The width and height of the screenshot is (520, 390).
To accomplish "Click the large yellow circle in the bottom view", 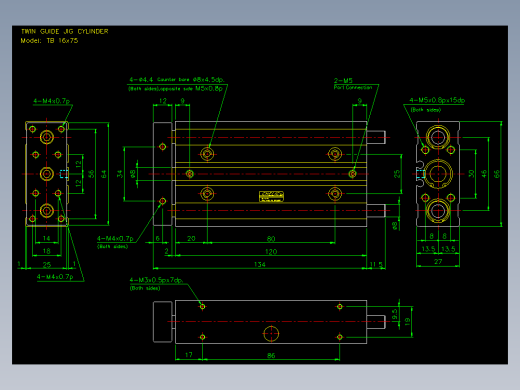I will [271, 334].
